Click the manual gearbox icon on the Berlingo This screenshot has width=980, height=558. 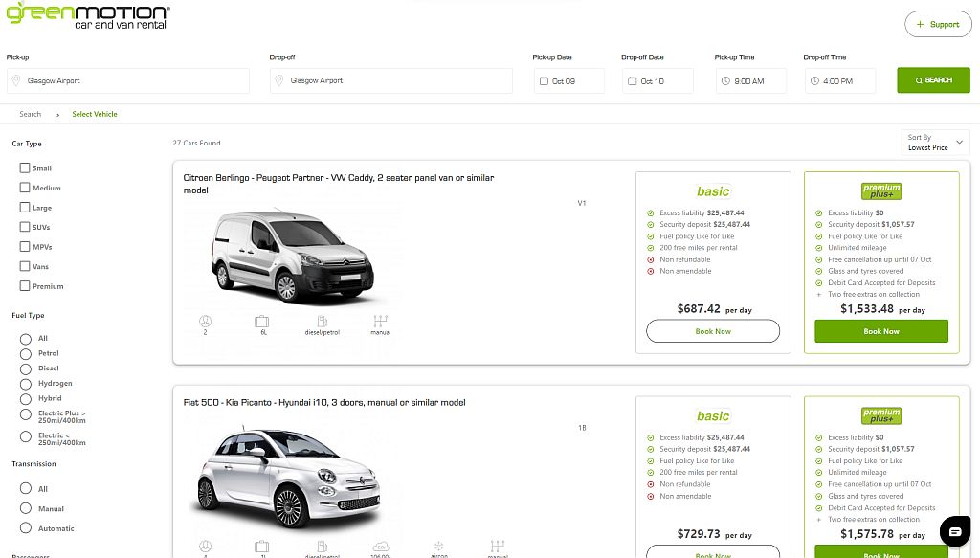click(x=381, y=322)
